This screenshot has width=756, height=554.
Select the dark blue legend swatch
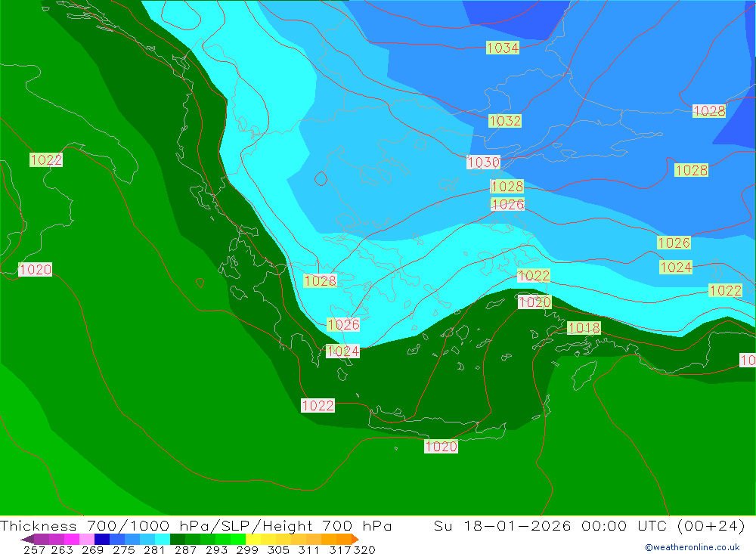tap(102, 539)
